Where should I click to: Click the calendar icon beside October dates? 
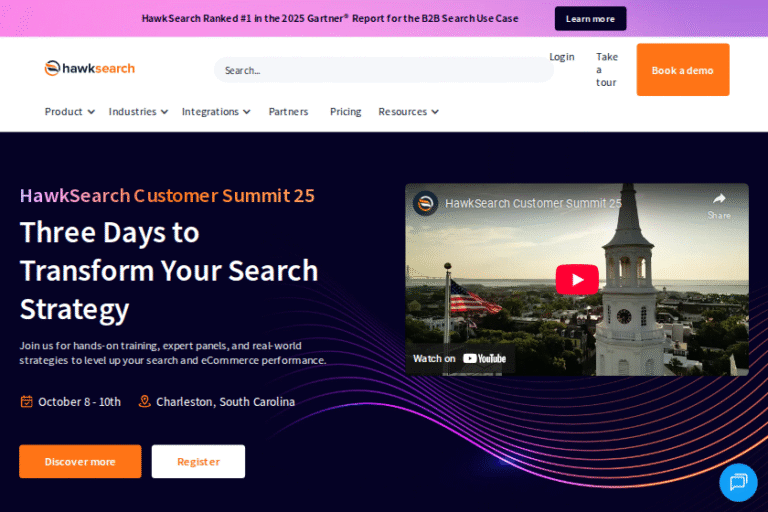coord(27,402)
